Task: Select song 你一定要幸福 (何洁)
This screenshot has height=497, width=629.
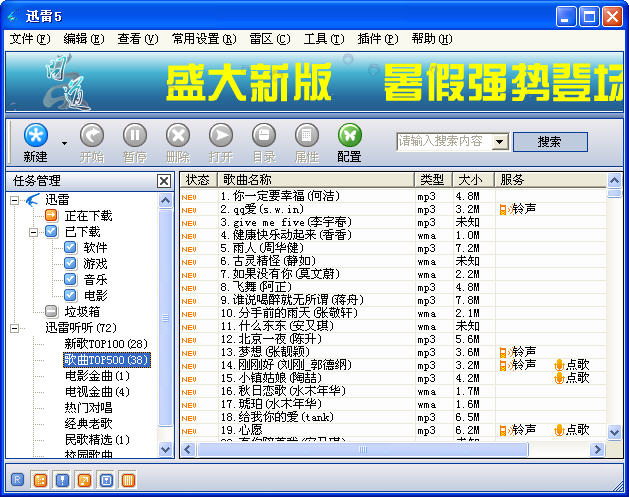Action: pyautogui.click(x=280, y=196)
